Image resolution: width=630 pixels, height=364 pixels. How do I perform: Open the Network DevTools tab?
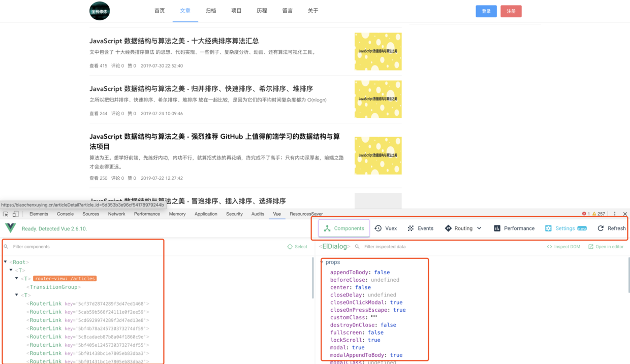[116, 214]
